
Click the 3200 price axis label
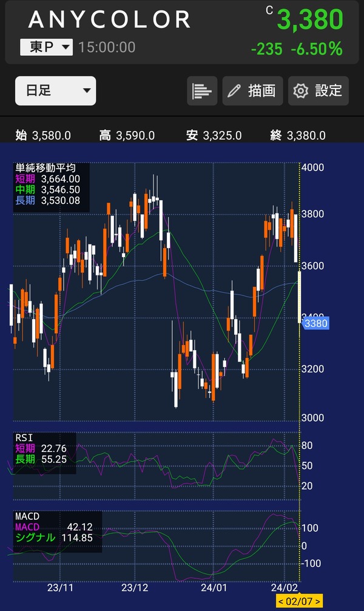click(x=312, y=369)
